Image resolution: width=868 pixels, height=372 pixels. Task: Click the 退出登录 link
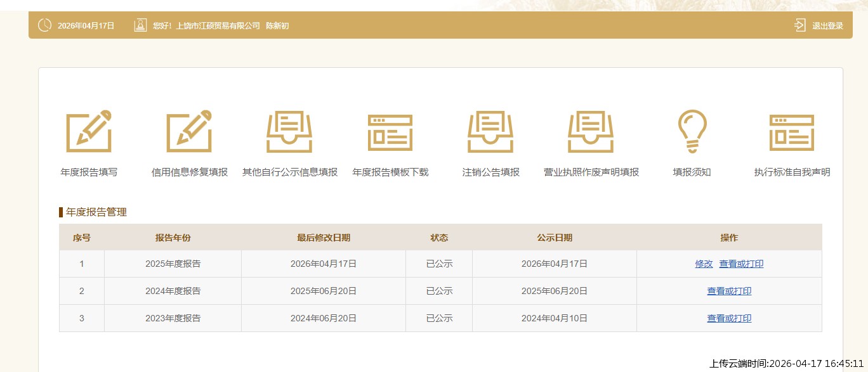pyautogui.click(x=827, y=26)
